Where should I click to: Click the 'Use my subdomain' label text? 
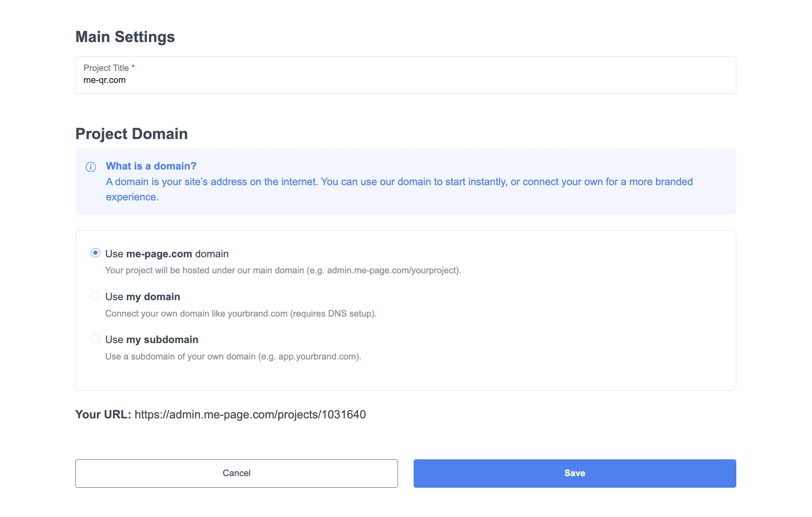pyautogui.click(x=151, y=339)
